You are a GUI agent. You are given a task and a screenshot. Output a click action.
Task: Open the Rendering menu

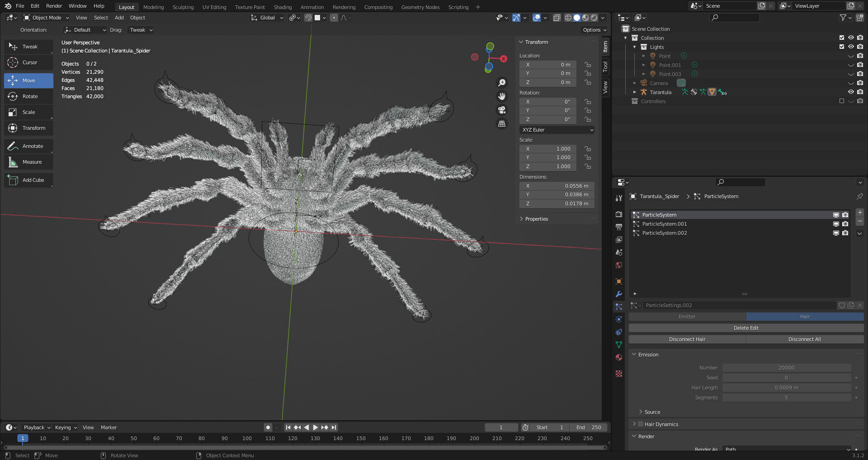[x=344, y=7]
